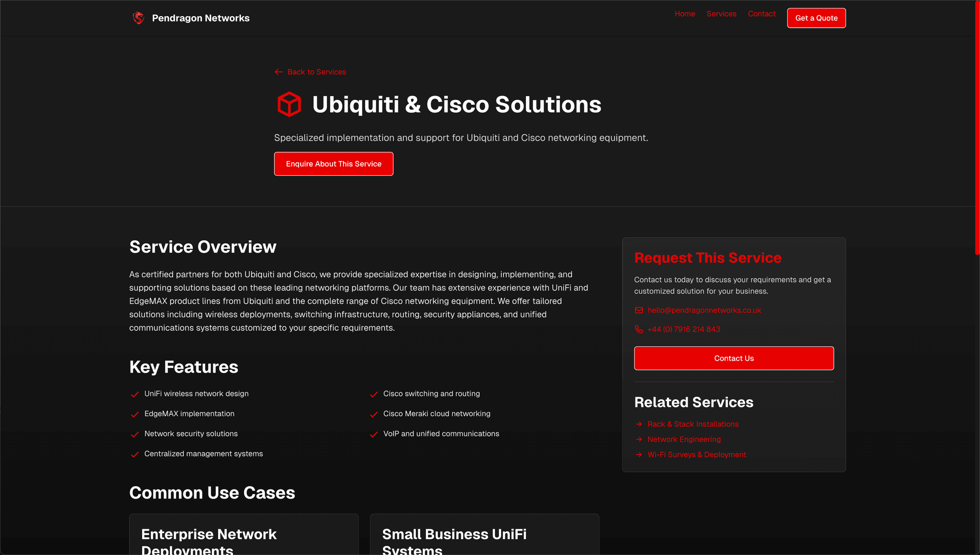Click the Service Overview heading
Screen dimensions: 980x555
(x=203, y=247)
